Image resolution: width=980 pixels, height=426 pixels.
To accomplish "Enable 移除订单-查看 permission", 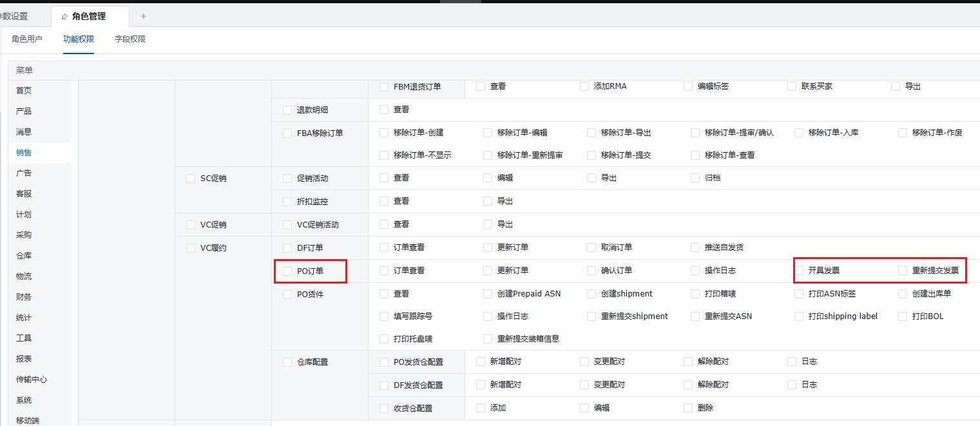I will point(695,155).
